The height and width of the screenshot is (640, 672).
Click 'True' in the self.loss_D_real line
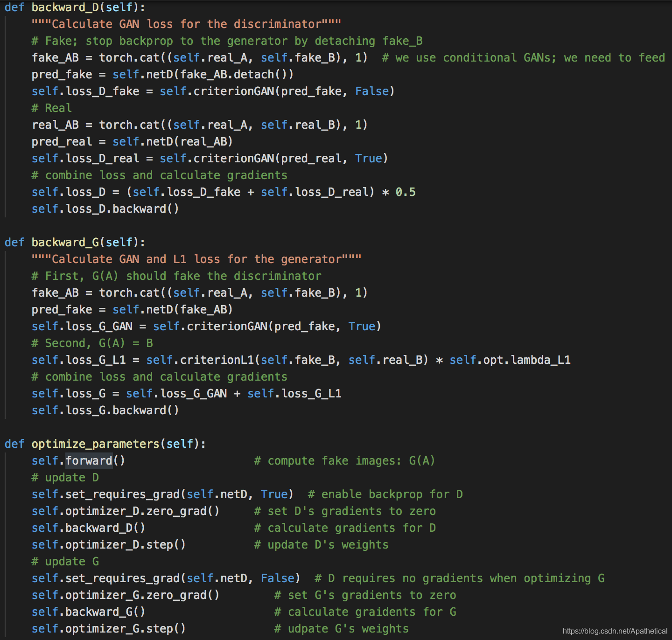click(x=369, y=159)
